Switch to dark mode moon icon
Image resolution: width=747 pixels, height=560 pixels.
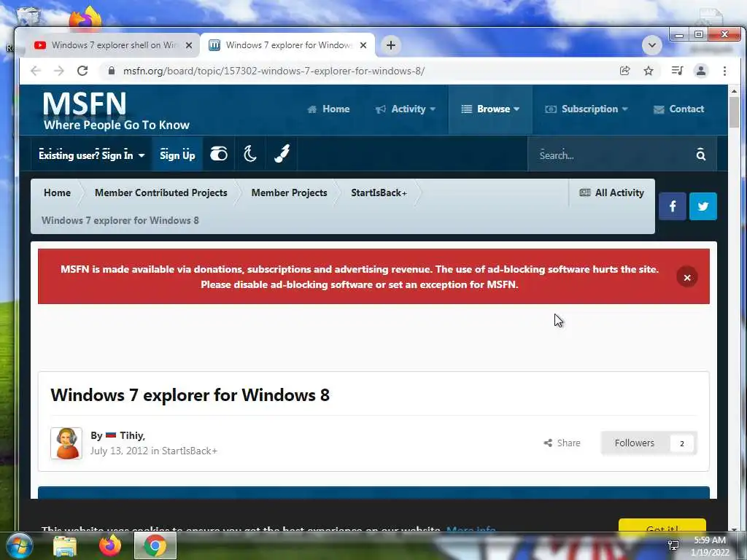[x=250, y=154]
